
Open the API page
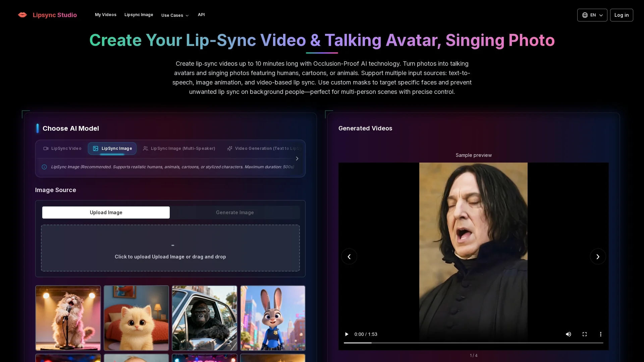201,15
